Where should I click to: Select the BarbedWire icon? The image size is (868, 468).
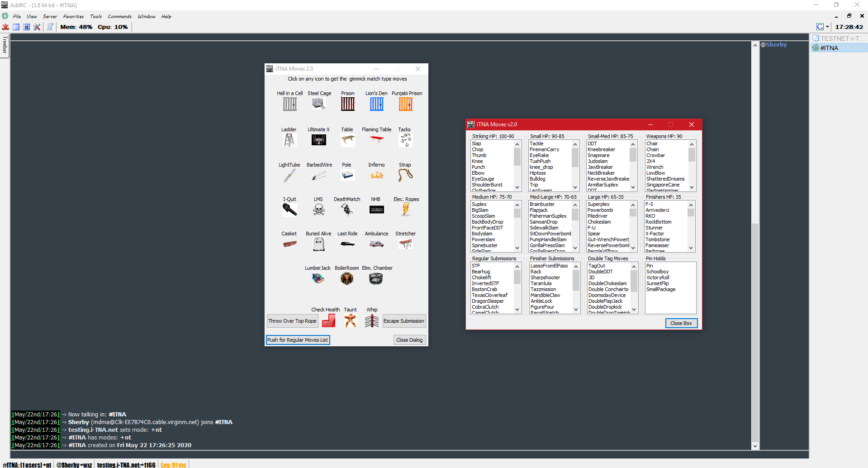tap(319, 175)
